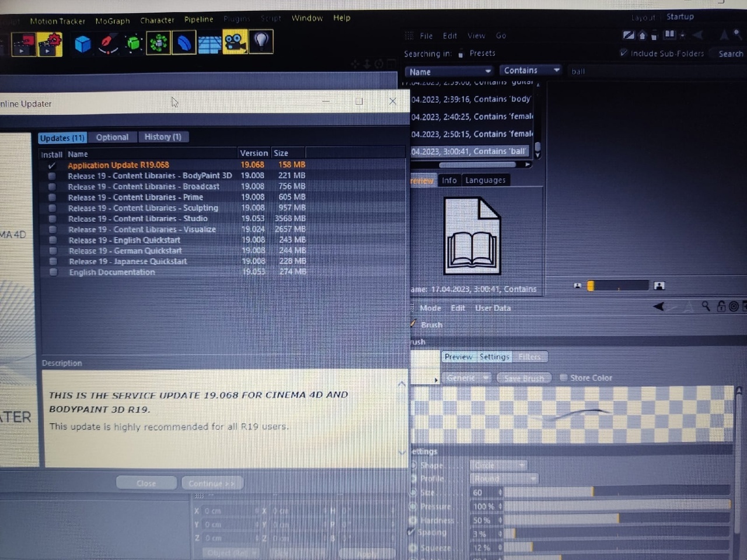Image resolution: width=747 pixels, height=560 pixels.
Task: Click the Search button in Content Browser
Action: pos(731,54)
